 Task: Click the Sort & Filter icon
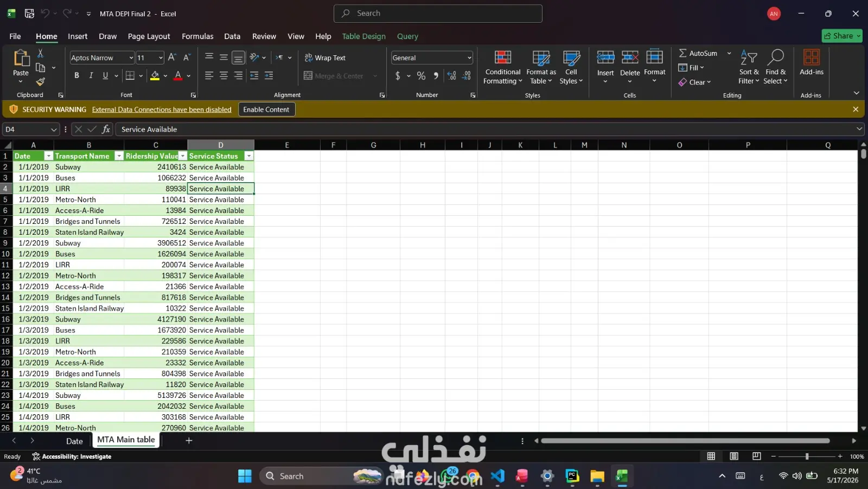click(x=749, y=57)
